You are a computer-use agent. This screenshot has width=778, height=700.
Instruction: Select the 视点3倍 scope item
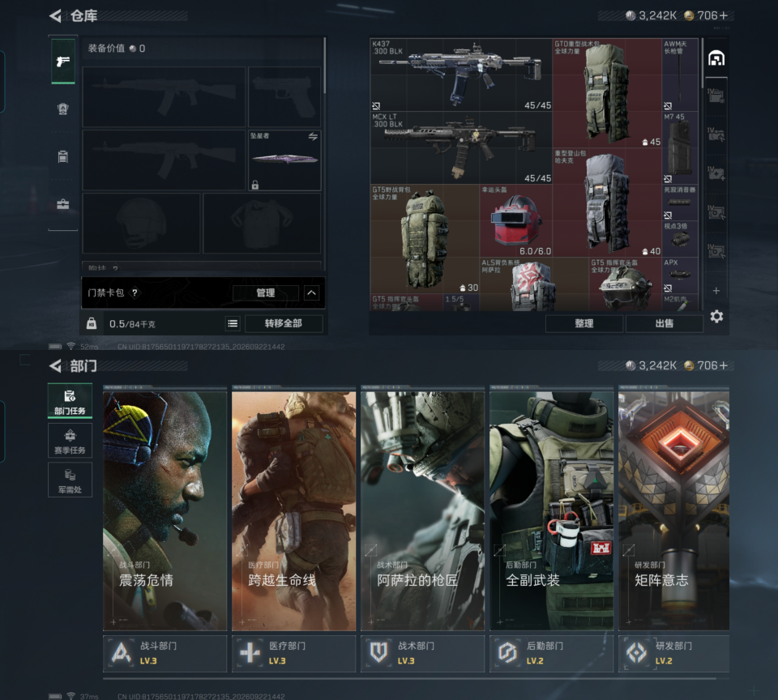click(680, 239)
